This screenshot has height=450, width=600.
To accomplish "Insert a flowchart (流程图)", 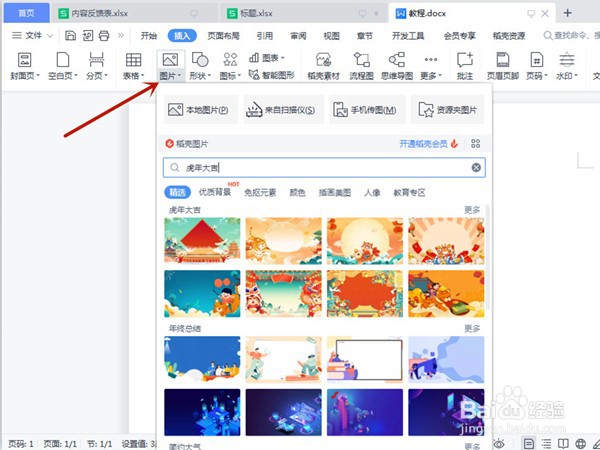I will click(361, 66).
